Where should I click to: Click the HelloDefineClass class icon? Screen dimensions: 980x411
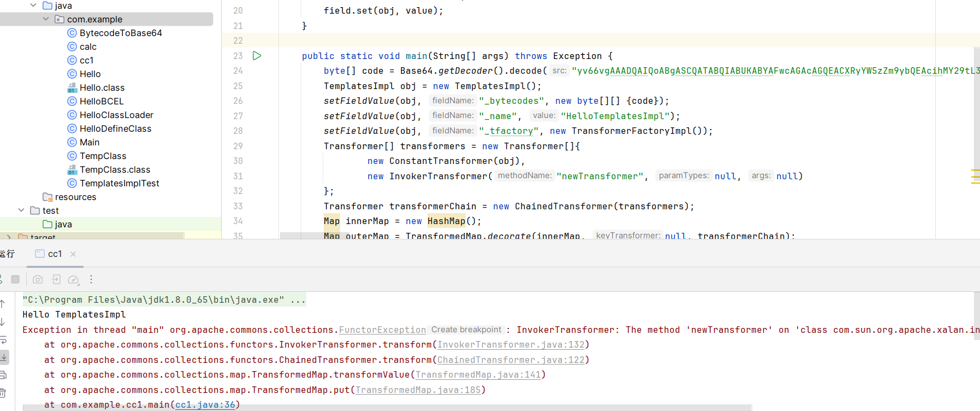pos(72,128)
